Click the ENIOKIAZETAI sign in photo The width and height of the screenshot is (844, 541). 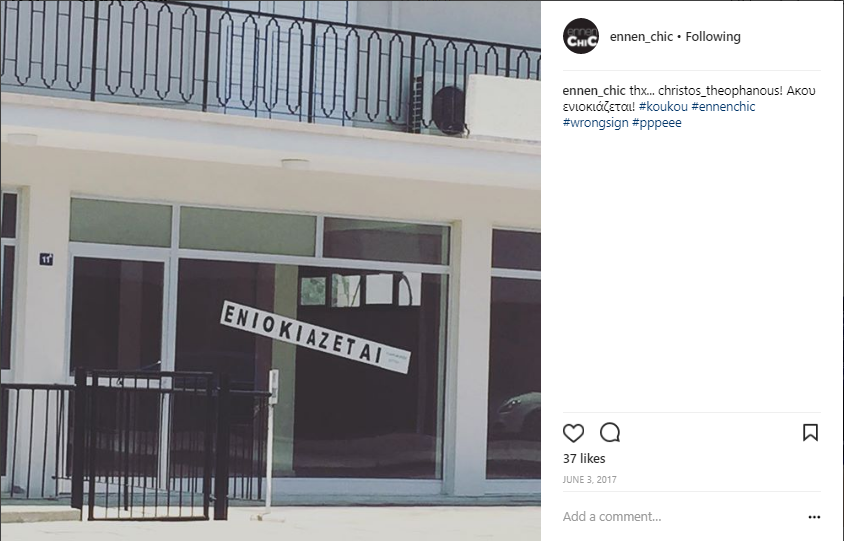[315, 336]
